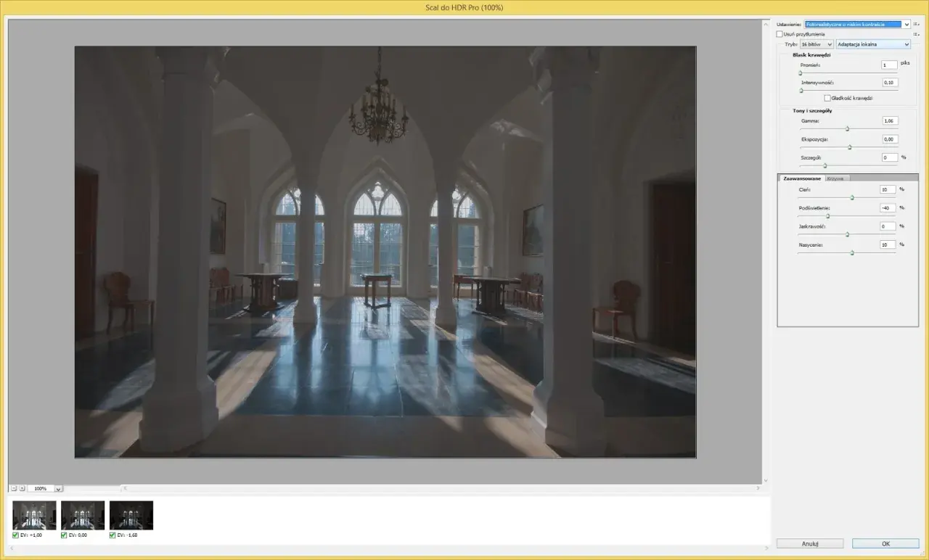
Task: Switch to the Krzywa tab
Action: click(838, 178)
